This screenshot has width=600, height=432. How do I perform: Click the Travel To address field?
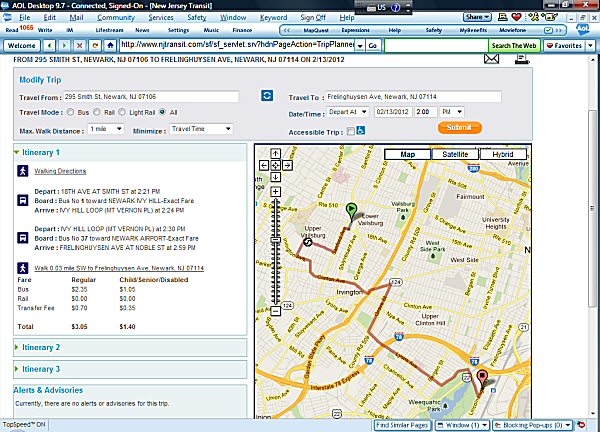pyautogui.click(x=413, y=96)
